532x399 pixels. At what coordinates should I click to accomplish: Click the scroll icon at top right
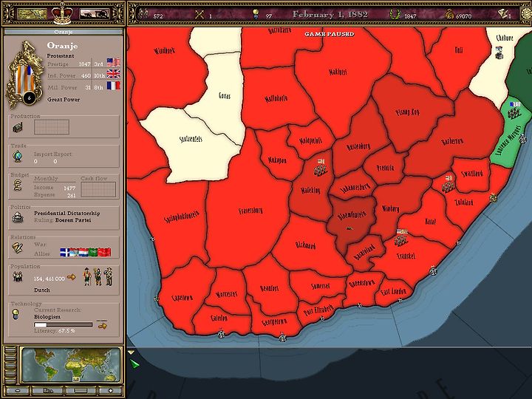coord(502,14)
